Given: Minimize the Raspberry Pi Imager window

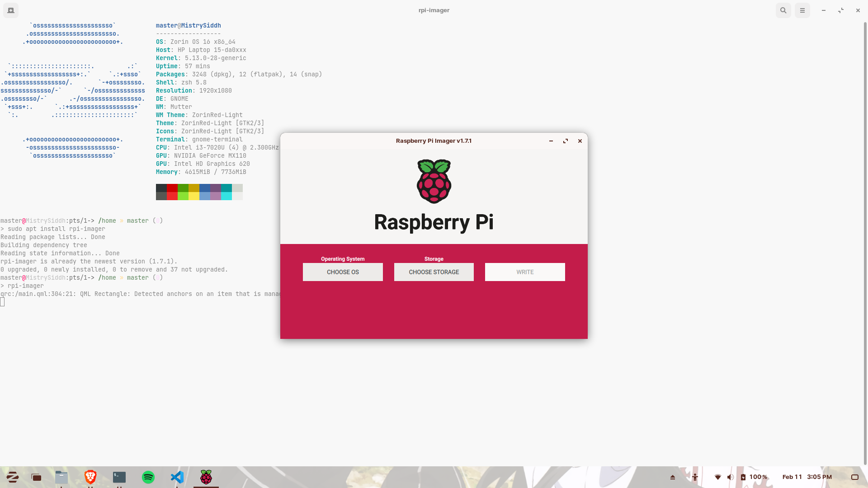Looking at the screenshot, I should (551, 141).
